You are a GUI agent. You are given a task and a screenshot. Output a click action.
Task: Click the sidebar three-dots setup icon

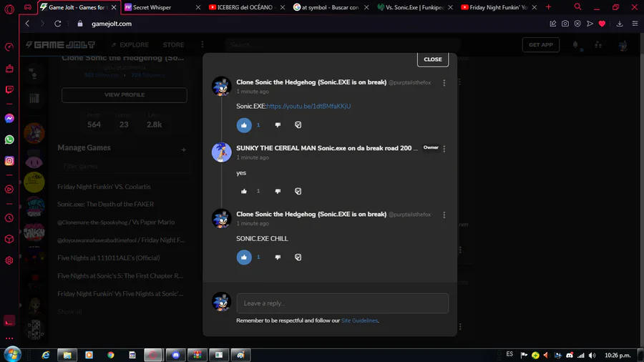9,338
